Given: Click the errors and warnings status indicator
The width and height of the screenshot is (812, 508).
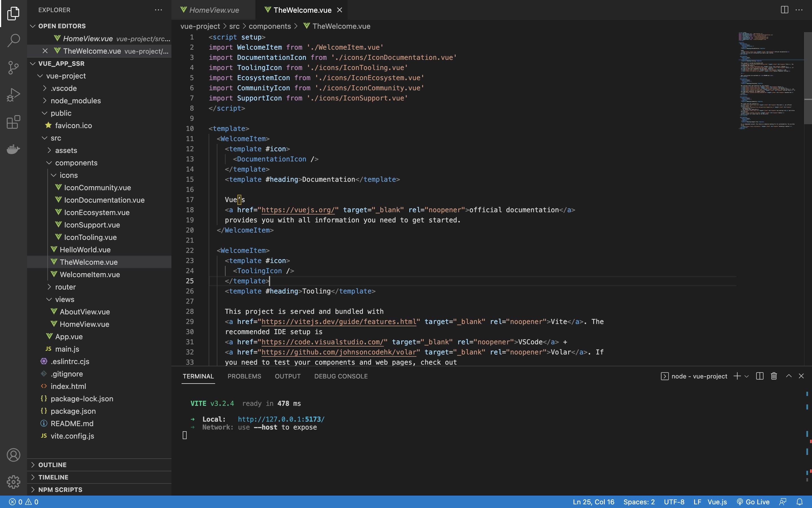Looking at the screenshot, I should click(23, 502).
